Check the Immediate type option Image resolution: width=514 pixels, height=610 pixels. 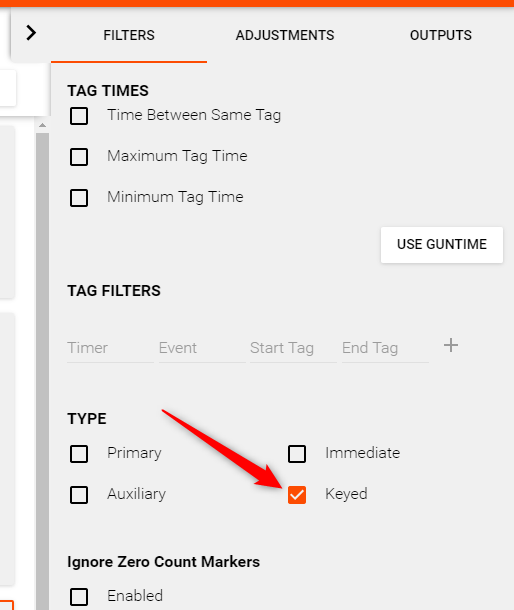[297, 454]
